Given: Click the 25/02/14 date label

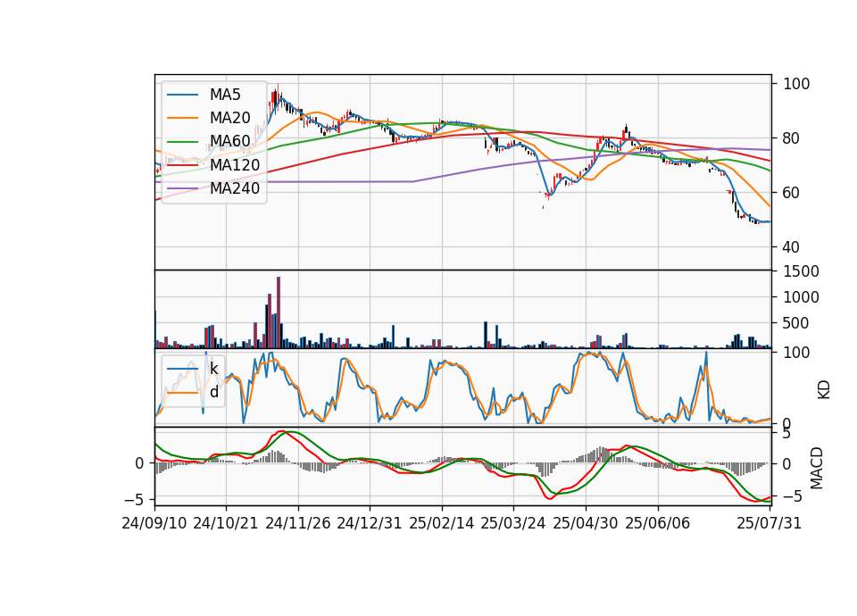Looking at the screenshot, I should click(441, 523).
